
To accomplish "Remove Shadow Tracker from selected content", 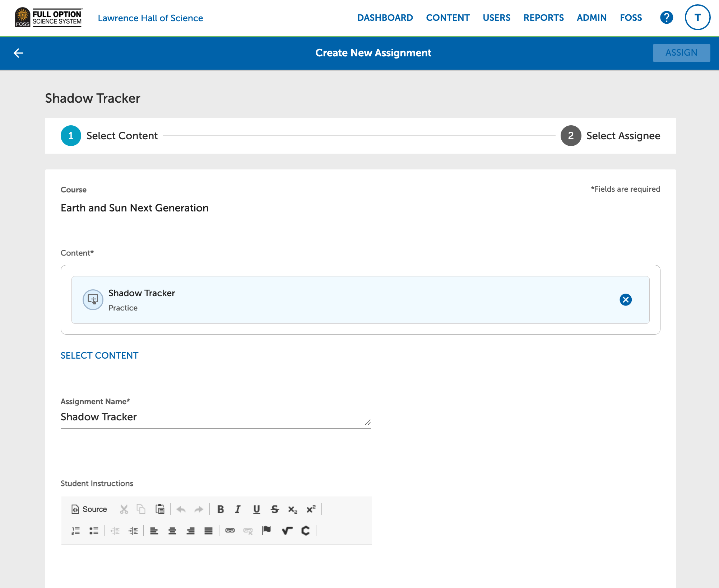I will pos(626,300).
